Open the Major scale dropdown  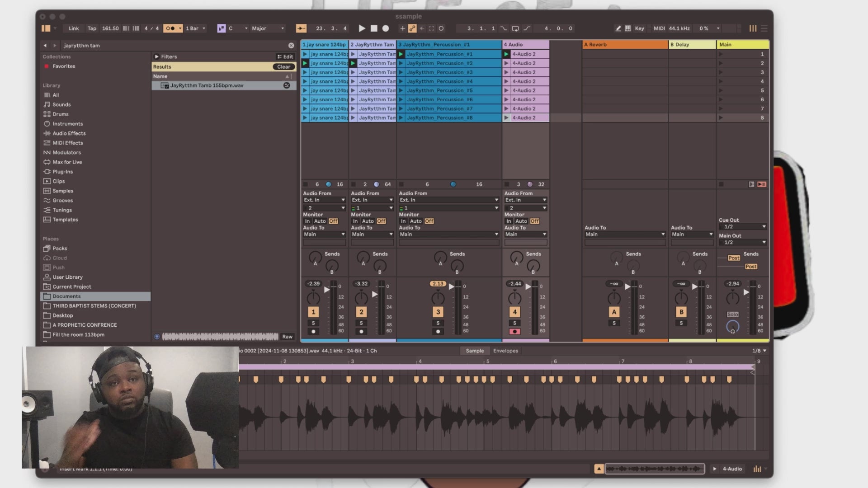pyautogui.click(x=268, y=28)
